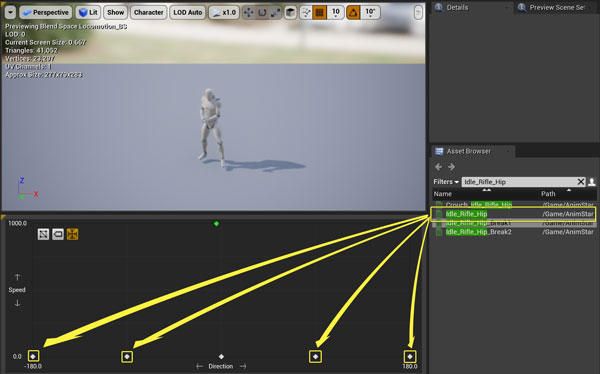The width and height of the screenshot is (600, 374).
Task: Select the rotate gizmo tool
Action: 262,13
